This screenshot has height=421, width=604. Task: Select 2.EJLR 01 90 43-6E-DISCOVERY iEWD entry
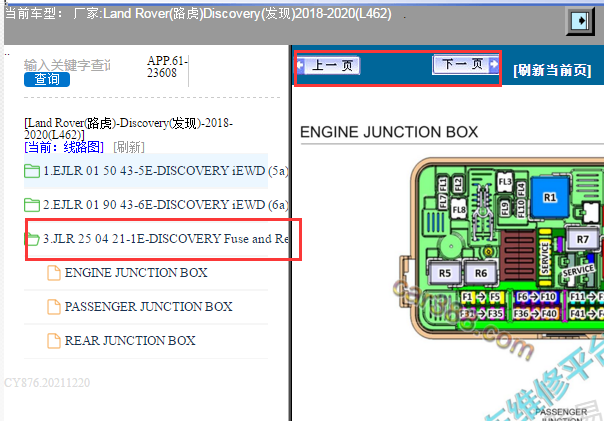[x=166, y=205]
